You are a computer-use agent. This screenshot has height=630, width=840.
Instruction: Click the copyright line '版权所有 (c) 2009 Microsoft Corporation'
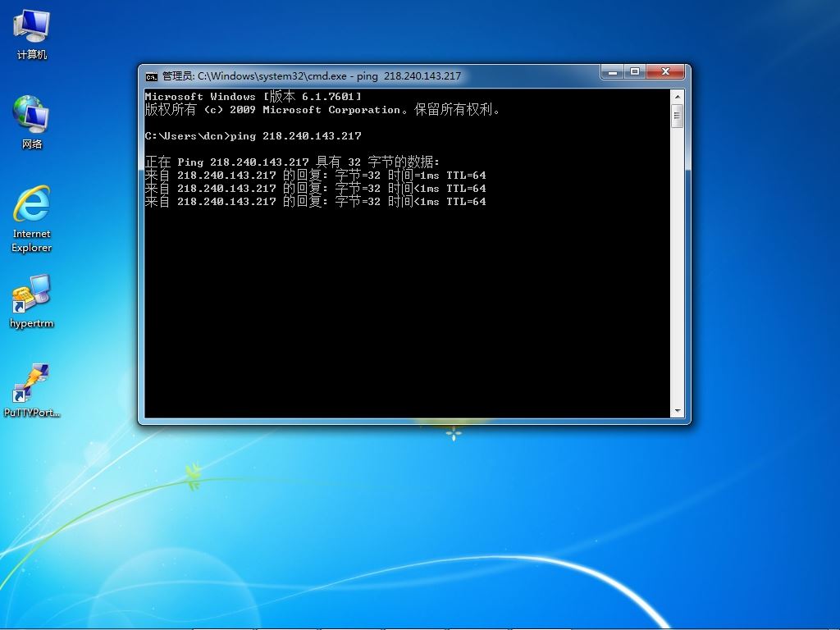click(322, 110)
